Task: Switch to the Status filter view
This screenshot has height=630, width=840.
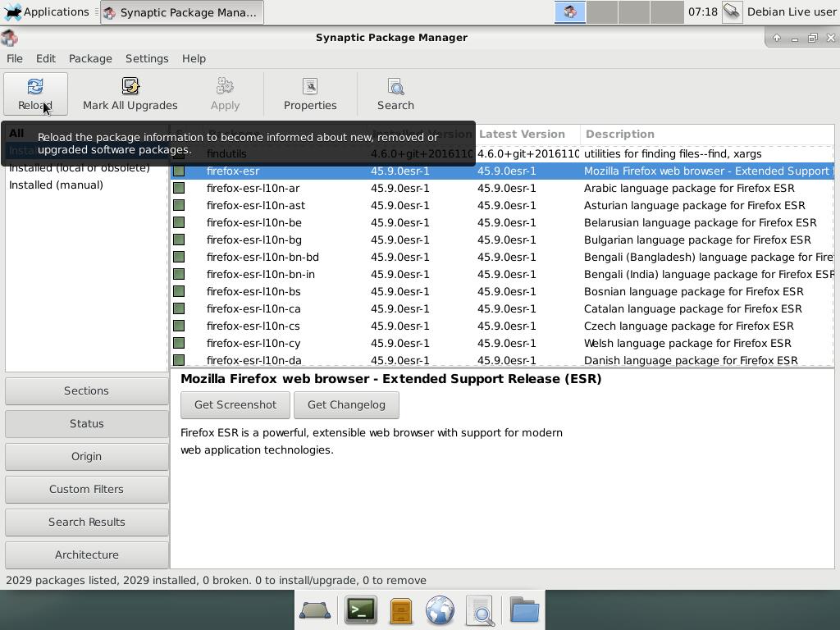Action: (x=86, y=424)
